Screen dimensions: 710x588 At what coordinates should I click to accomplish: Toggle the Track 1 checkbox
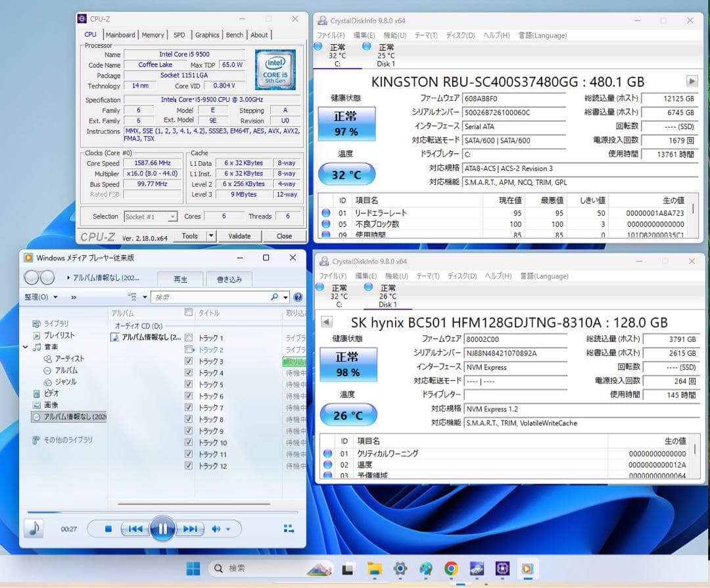tap(189, 337)
